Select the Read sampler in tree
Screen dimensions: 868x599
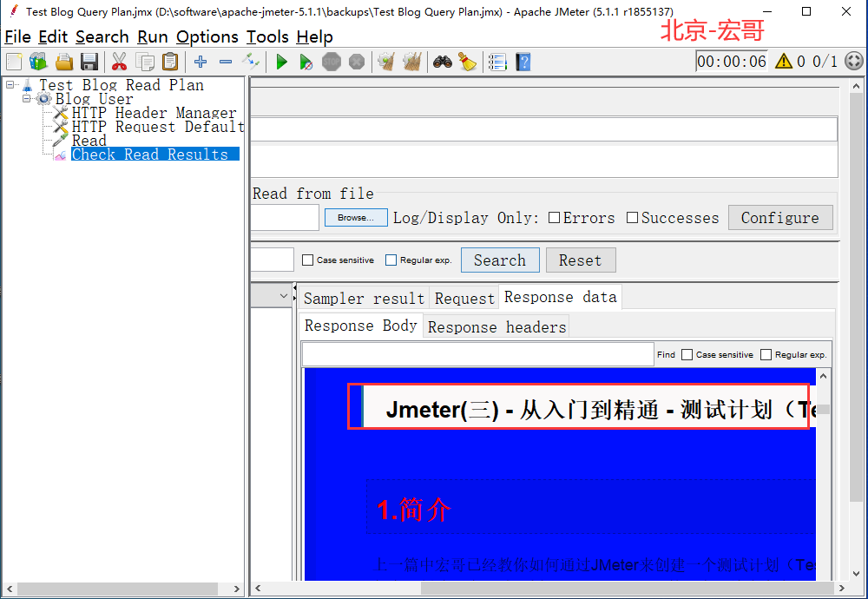point(89,141)
